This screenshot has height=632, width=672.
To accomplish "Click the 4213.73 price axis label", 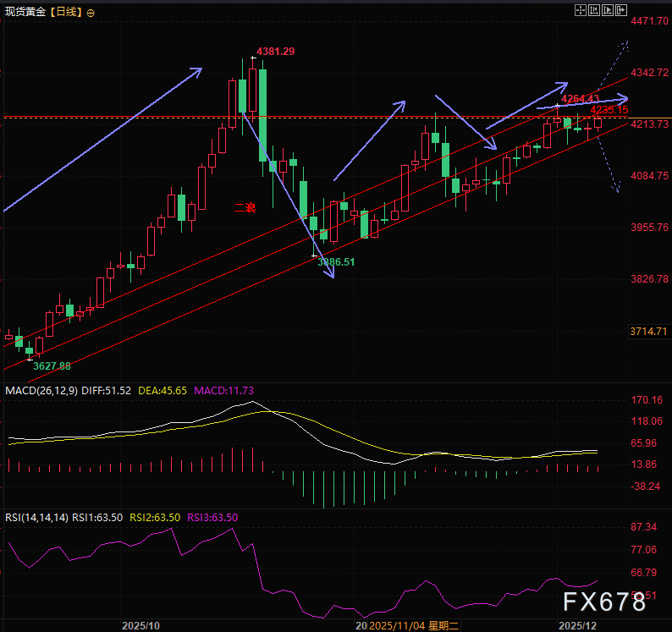I will point(649,124).
